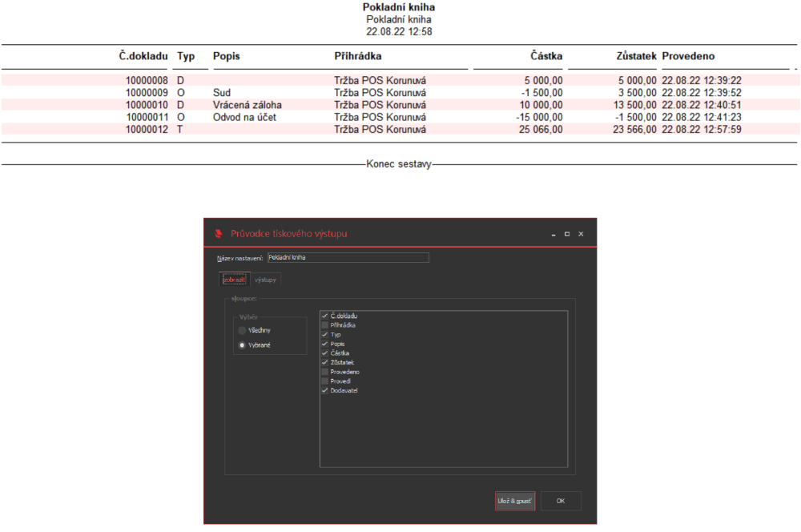This screenshot has height=532, width=801.
Task: Click the balance 13 500,00
Action: point(635,105)
